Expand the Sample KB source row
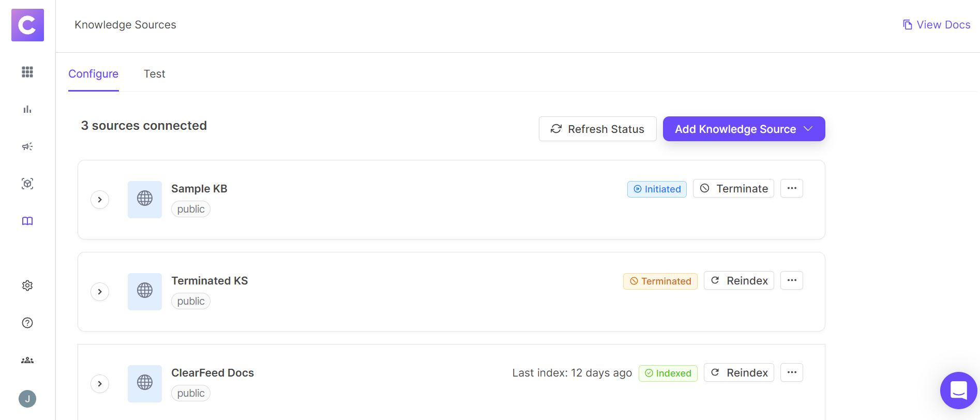This screenshot has height=420, width=980. (100, 200)
